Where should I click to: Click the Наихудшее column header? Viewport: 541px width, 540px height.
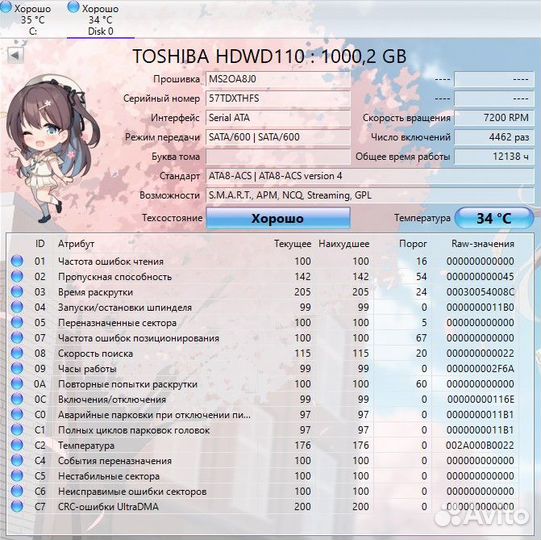(x=344, y=244)
